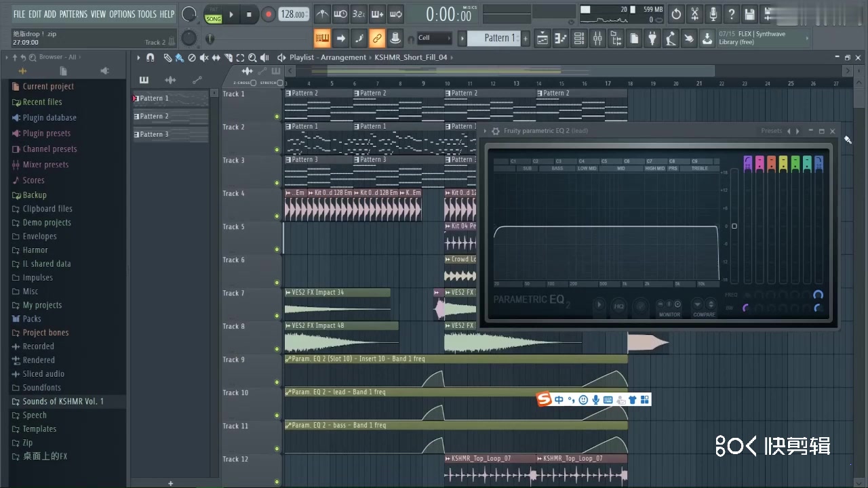Open the ADD menu
868x488 pixels.
tap(50, 14)
